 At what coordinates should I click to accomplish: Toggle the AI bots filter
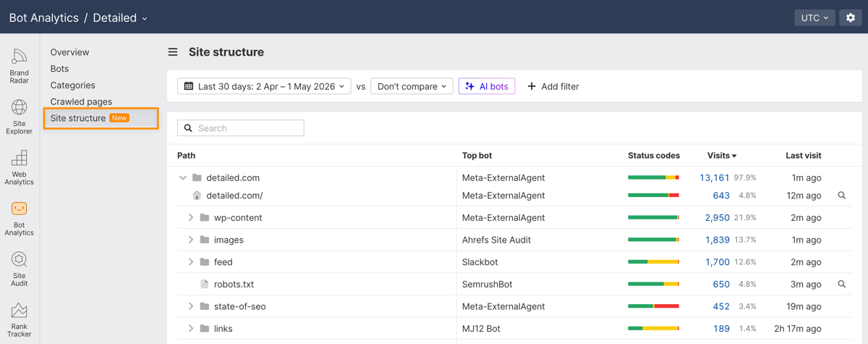(x=487, y=86)
